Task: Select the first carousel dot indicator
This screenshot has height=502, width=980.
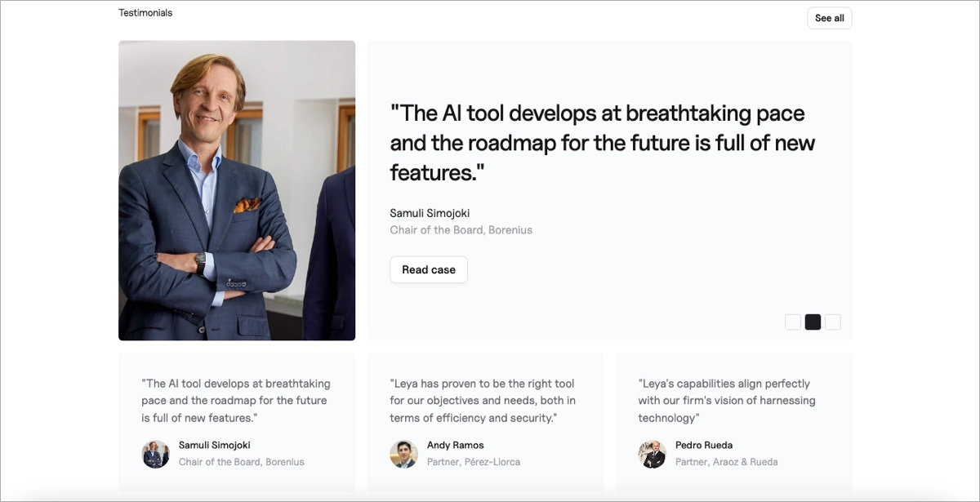Action: point(793,322)
